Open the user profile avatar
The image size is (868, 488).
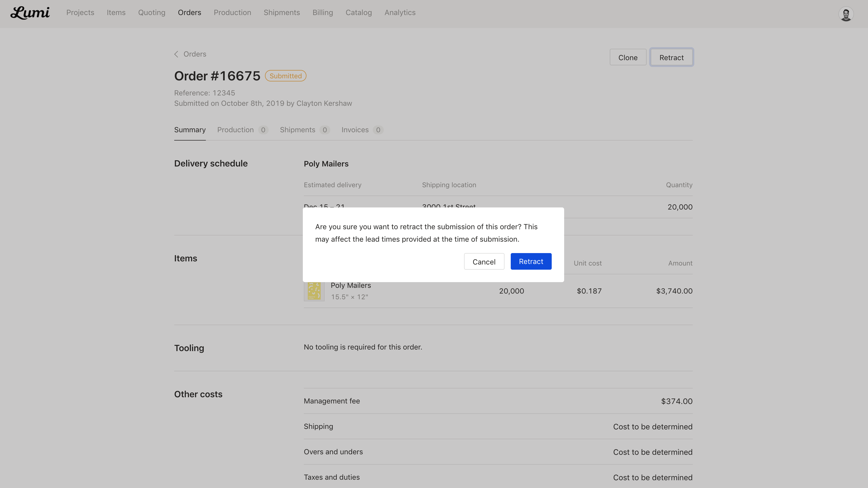(x=846, y=14)
